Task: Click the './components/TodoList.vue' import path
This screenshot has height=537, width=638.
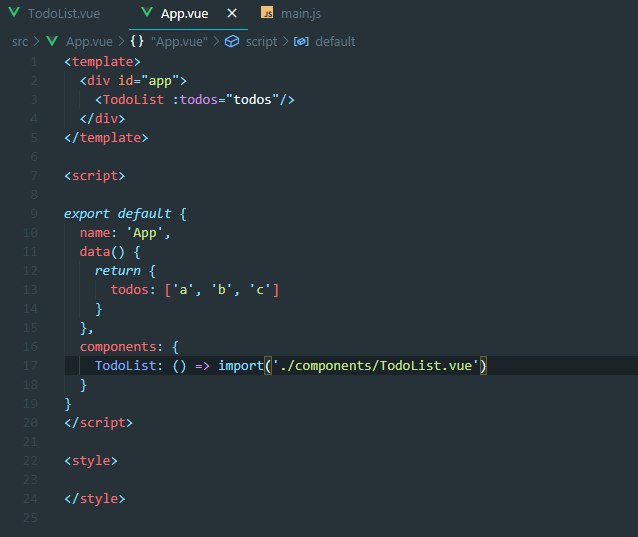Action: 376,365
